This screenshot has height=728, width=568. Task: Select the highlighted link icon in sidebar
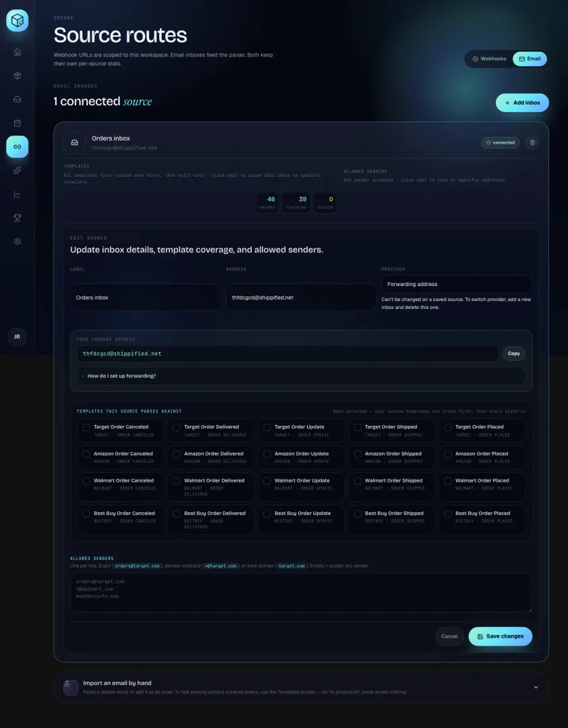(17, 146)
